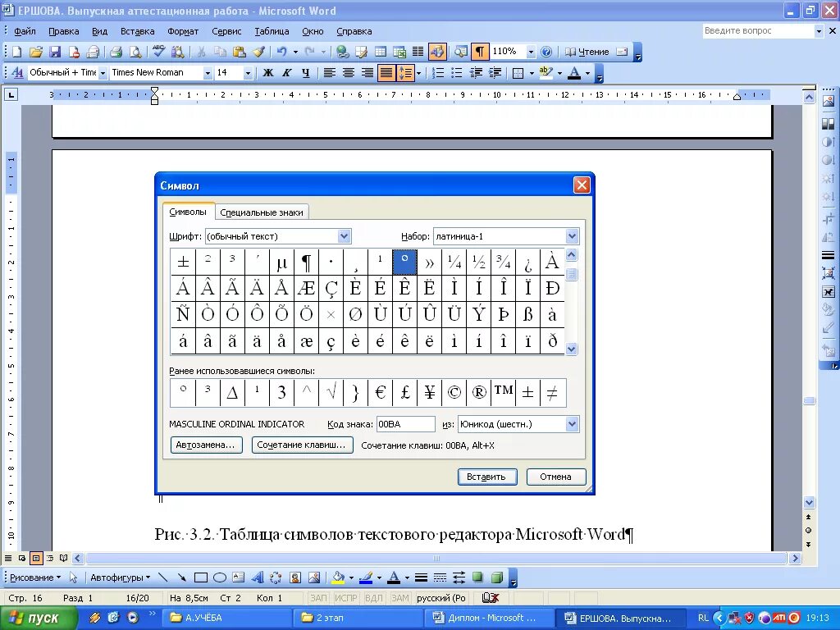840x630 pixels.
Task: Toggle display of paragraph marks ¶
Action: coord(479,52)
